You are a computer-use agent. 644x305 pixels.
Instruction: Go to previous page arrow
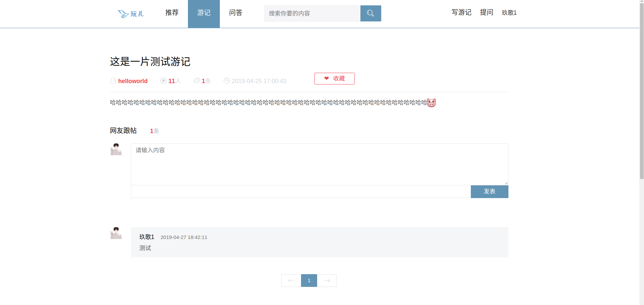pyautogui.click(x=291, y=281)
